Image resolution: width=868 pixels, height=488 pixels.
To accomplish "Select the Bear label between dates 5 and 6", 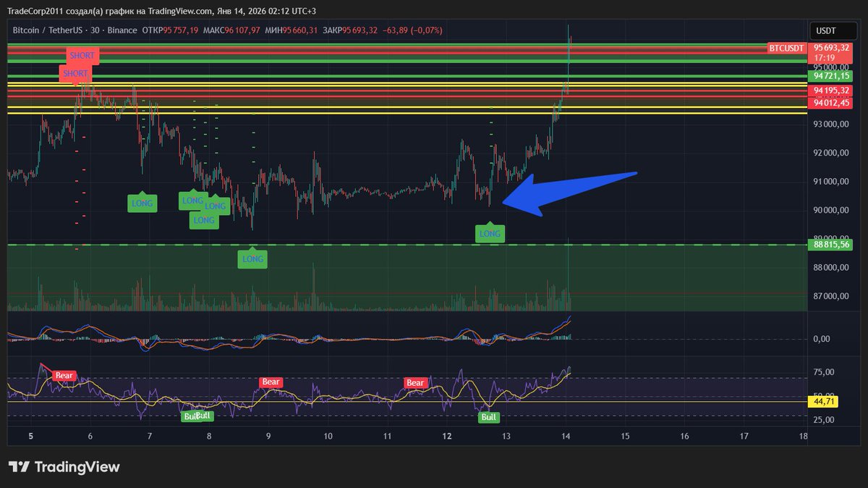I will click(x=64, y=375).
